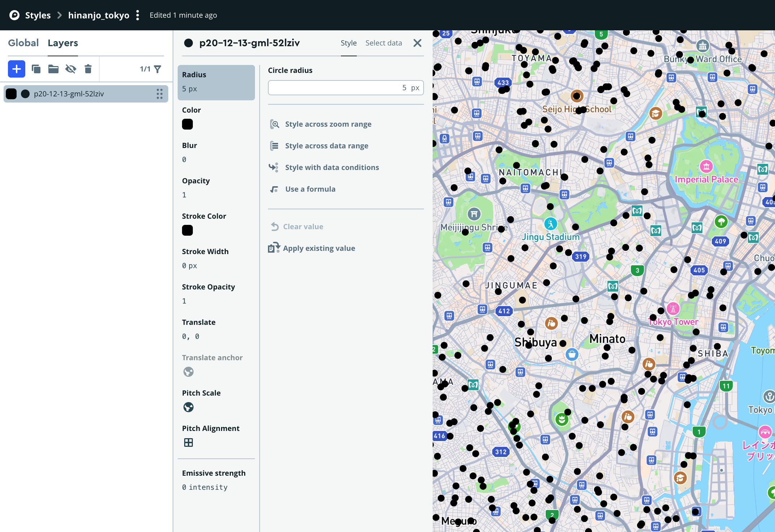Open Use a formula editor
The width and height of the screenshot is (775, 532).
tap(310, 189)
